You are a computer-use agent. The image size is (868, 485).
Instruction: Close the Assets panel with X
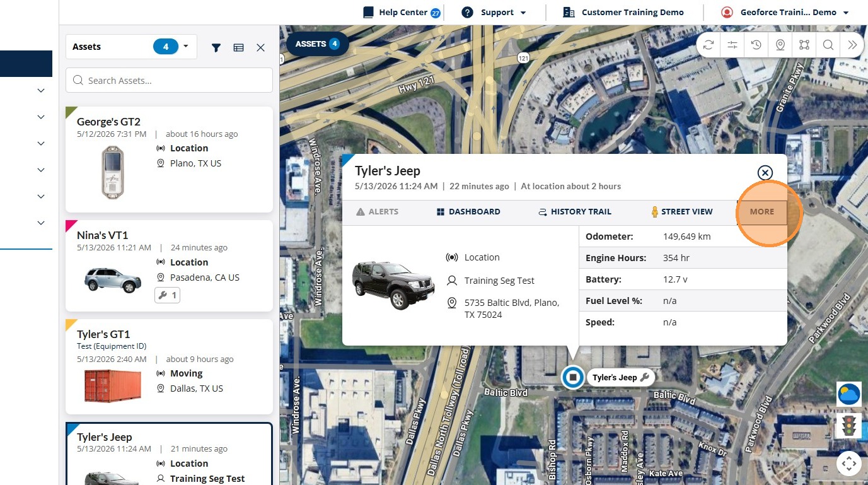tap(260, 47)
